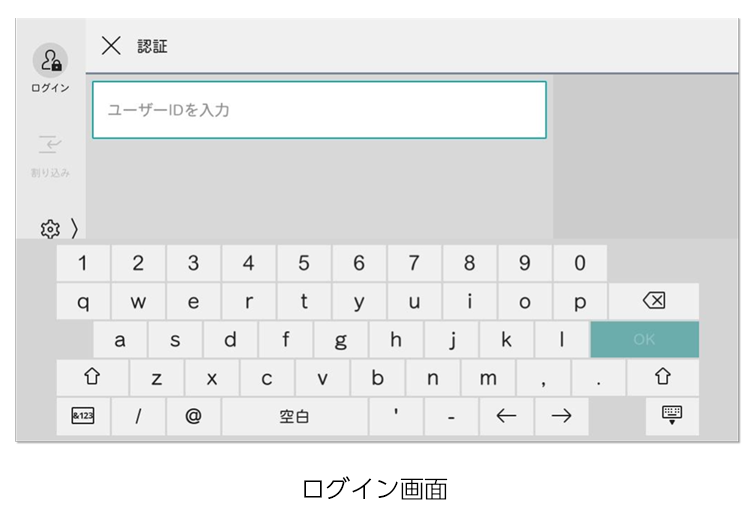Tap the letter x key

pos(212,378)
